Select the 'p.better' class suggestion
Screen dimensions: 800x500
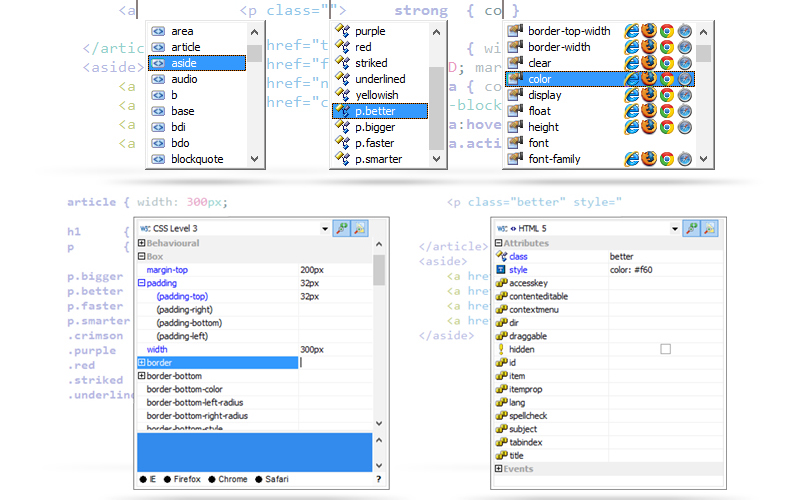pyautogui.click(x=380, y=111)
